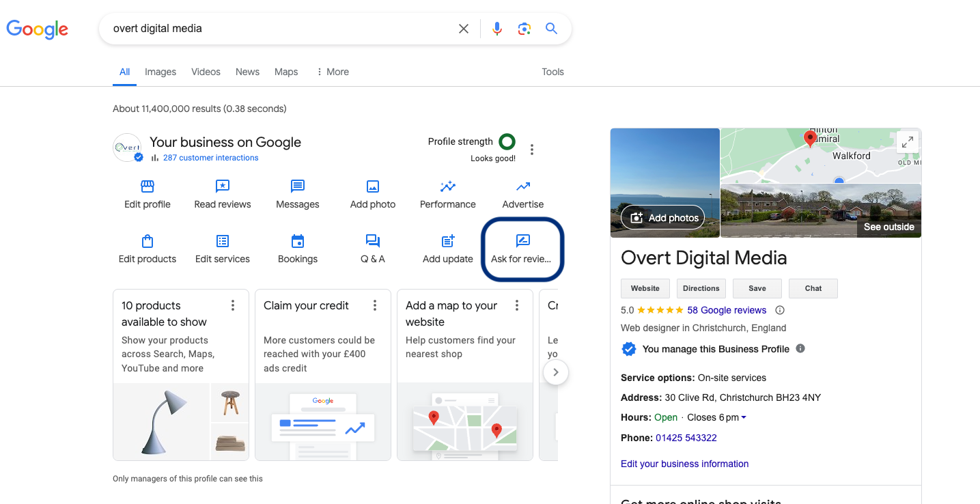Select the All results tab

click(x=124, y=72)
